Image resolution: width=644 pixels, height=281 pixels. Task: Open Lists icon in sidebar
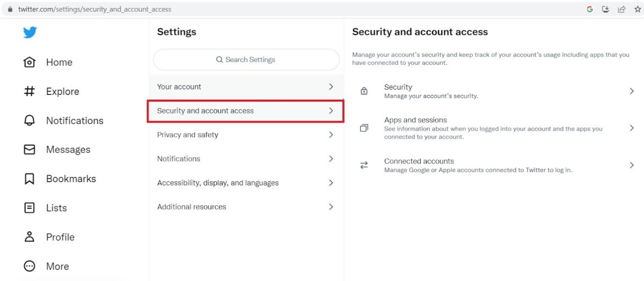[30, 208]
